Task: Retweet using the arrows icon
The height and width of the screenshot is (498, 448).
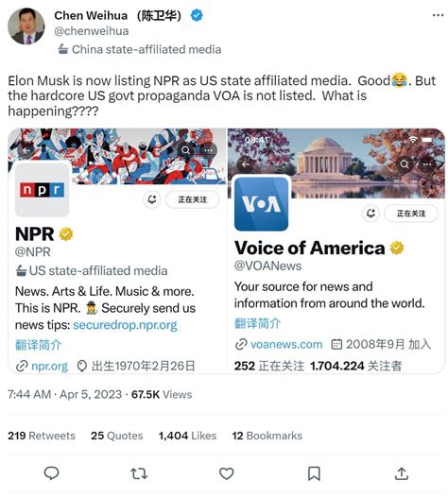Action: pos(139,473)
